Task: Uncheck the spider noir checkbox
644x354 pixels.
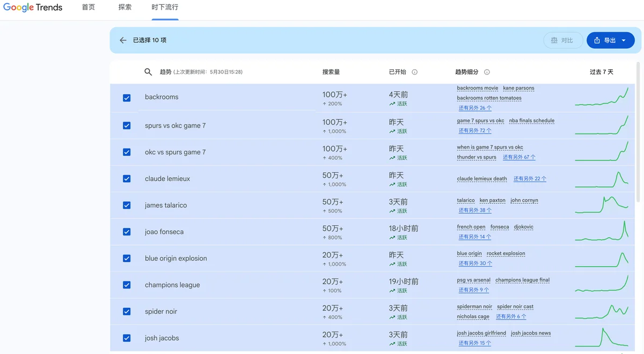Action: [127, 312]
